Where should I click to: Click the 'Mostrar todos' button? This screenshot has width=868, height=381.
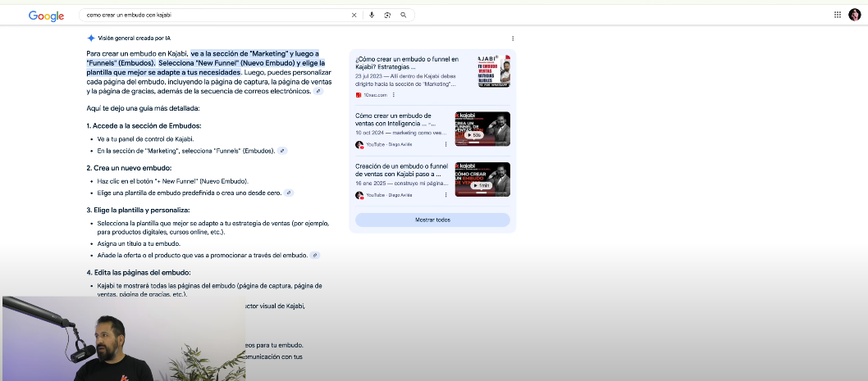(x=432, y=220)
